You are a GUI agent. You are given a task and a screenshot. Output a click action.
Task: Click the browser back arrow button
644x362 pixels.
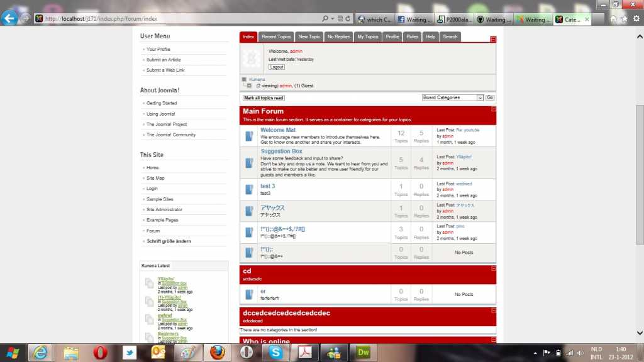(x=9, y=18)
